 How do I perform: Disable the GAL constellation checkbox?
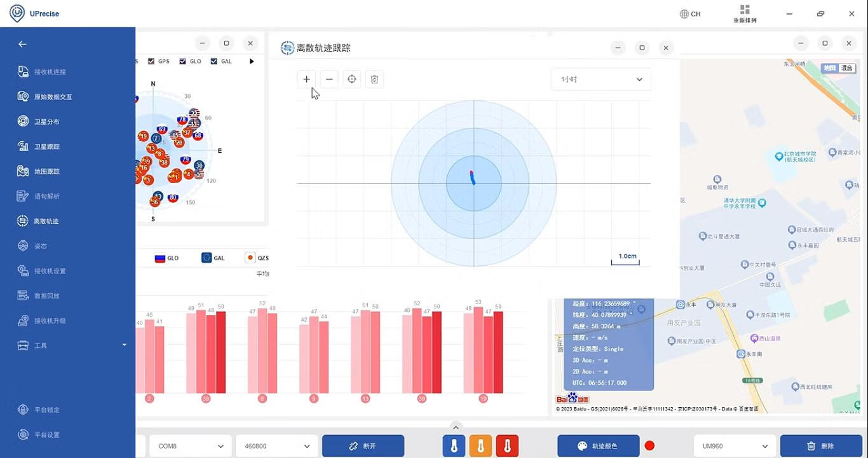click(214, 62)
